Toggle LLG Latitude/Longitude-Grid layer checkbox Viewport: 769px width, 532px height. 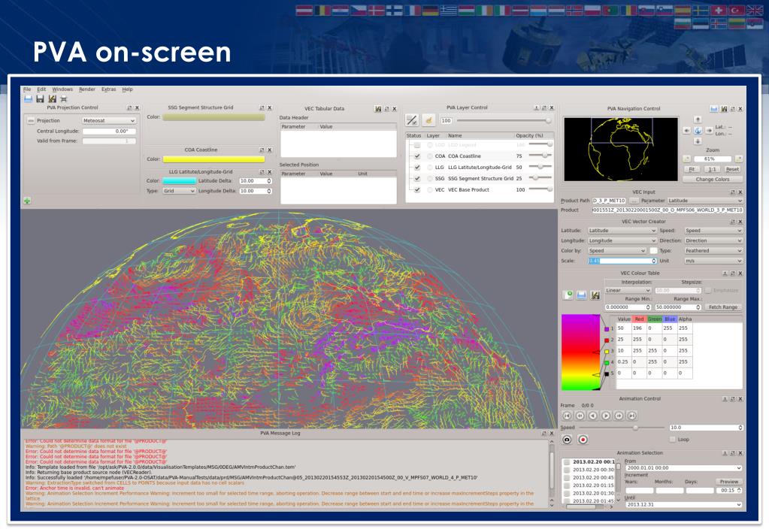pos(417,168)
